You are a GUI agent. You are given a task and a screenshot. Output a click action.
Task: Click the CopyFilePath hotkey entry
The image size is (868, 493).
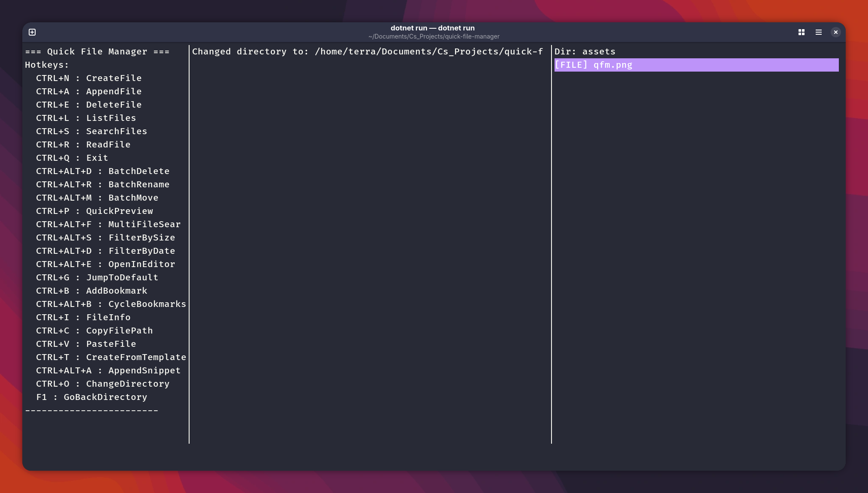[94, 331]
